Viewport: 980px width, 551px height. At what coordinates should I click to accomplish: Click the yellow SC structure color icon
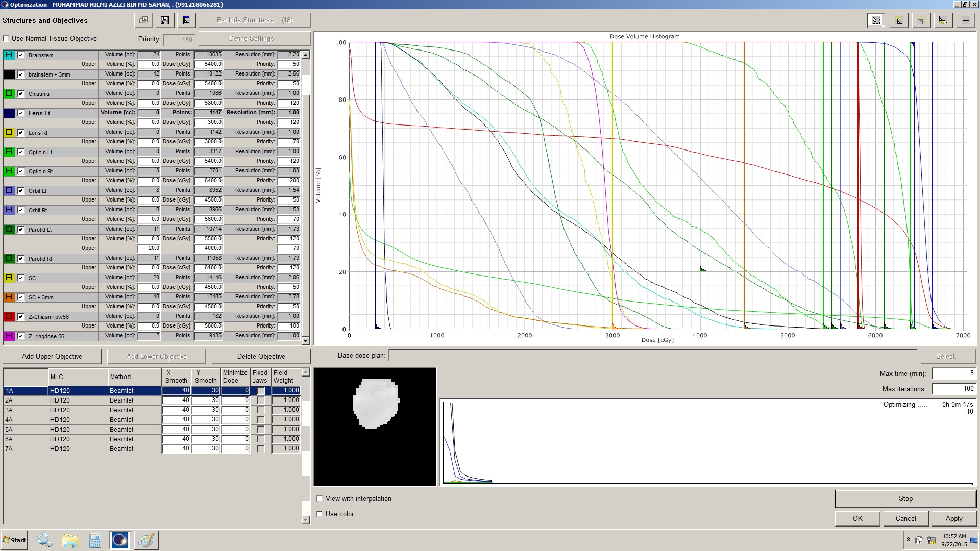click(x=9, y=278)
